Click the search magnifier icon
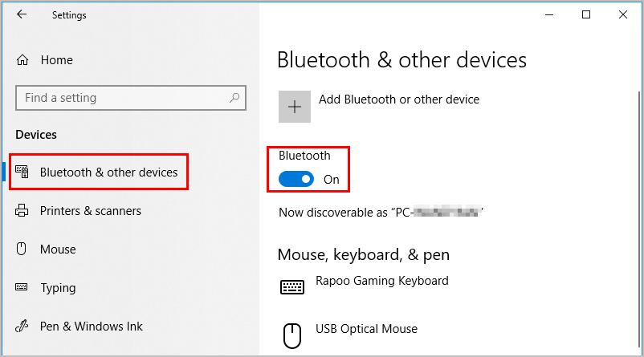 click(x=234, y=98)
